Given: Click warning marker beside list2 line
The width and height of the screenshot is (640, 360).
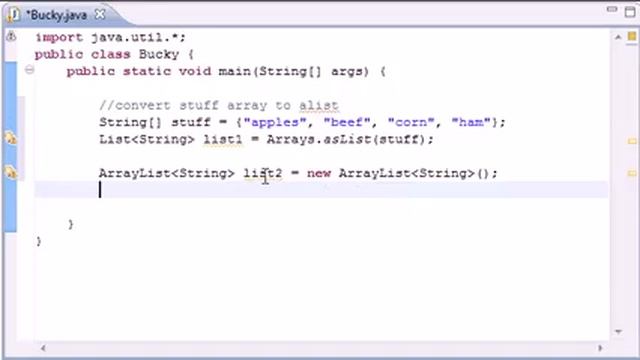Looking at the screenshot, I should [x=11, y=172].
